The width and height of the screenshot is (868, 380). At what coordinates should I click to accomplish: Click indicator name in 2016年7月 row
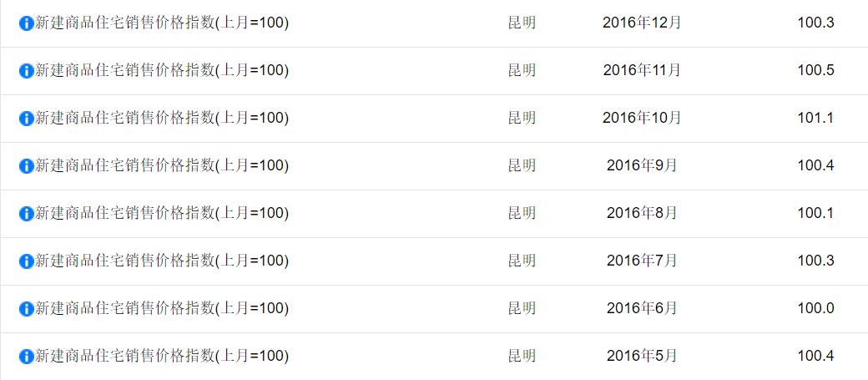[x=162, y=261]
